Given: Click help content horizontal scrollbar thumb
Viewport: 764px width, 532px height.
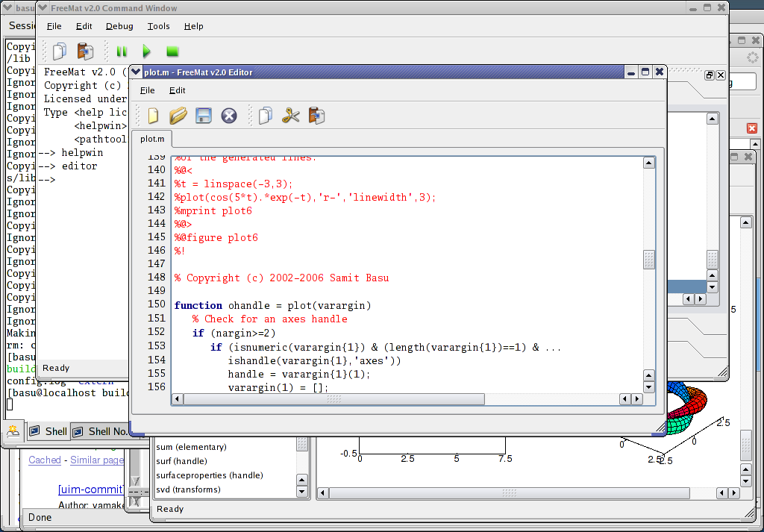Looking at the screenshot, I should [510, 493].
